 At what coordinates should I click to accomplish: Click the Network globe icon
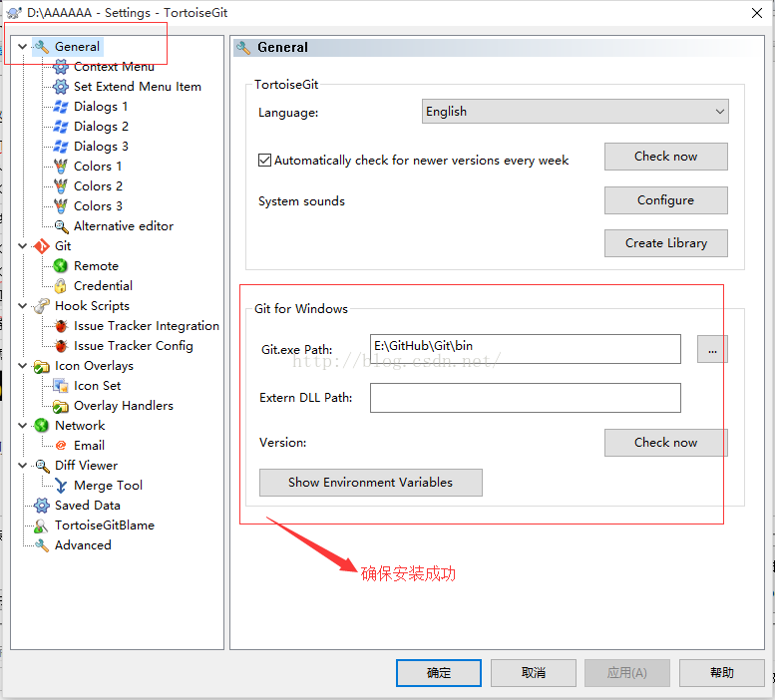click(x=42, y=426)
